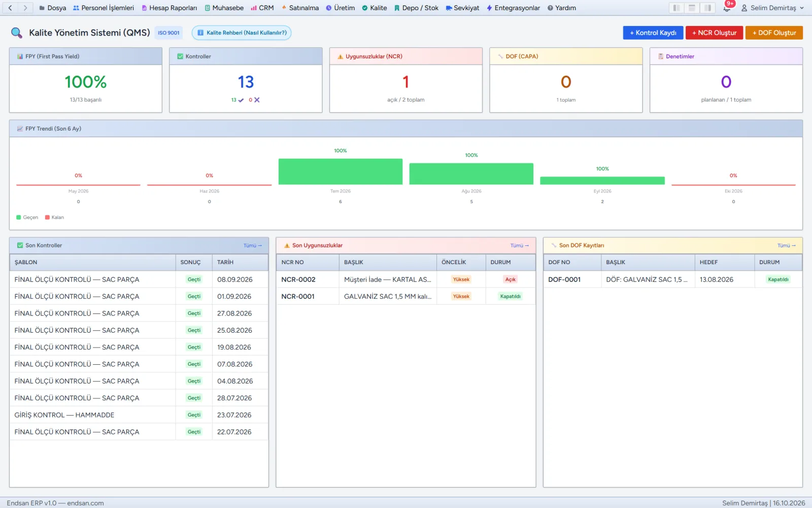Open the CRM menu
Screen dimensions: 812x508
[262, 8]
